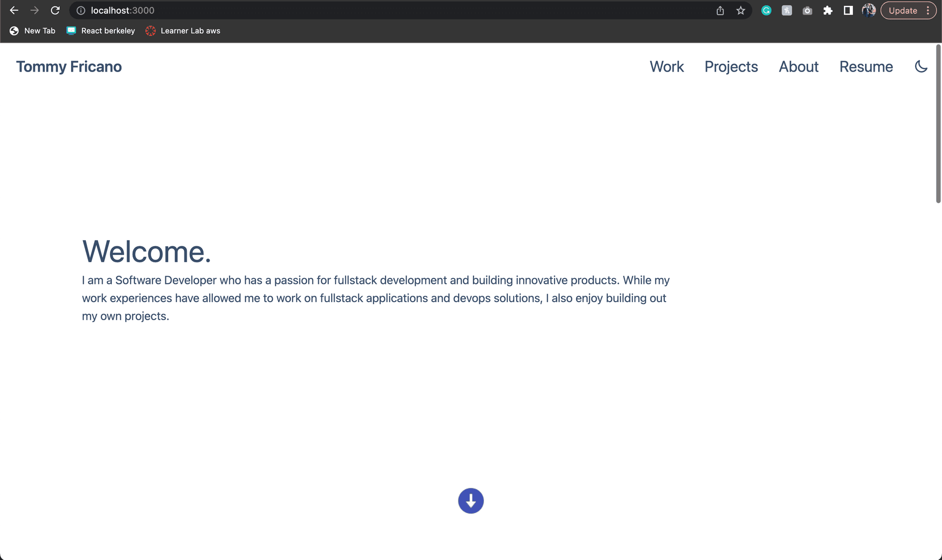
Task: Reload the page with the refresh icon
Action: [55, 10]
